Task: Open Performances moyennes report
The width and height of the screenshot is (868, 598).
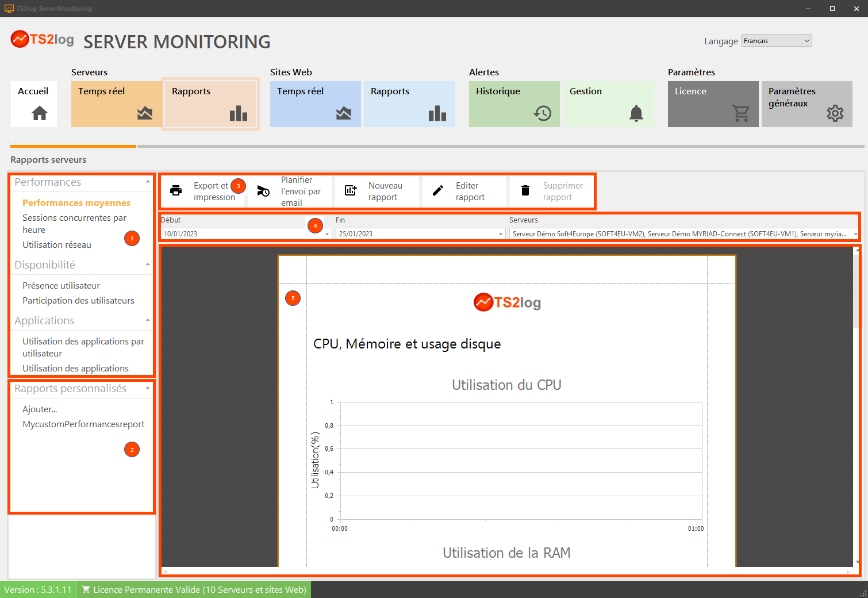Action: [76, 203]
